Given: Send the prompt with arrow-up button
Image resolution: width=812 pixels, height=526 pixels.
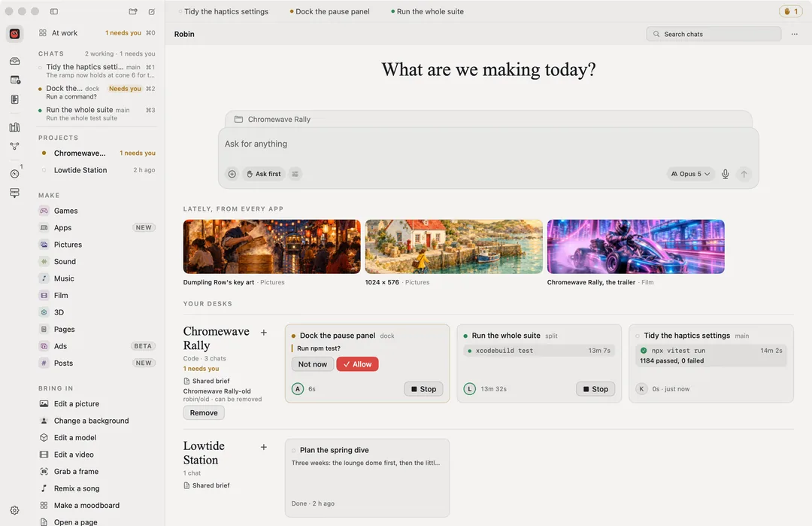Looking at the screenshot, I should (x=744, y=174).
